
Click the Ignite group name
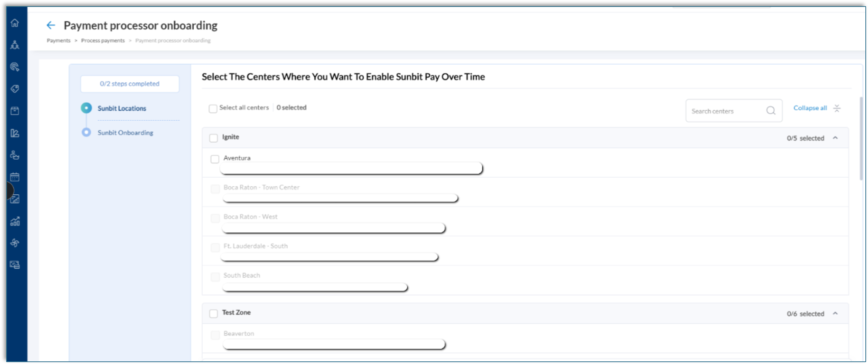[x=230, y=137]
